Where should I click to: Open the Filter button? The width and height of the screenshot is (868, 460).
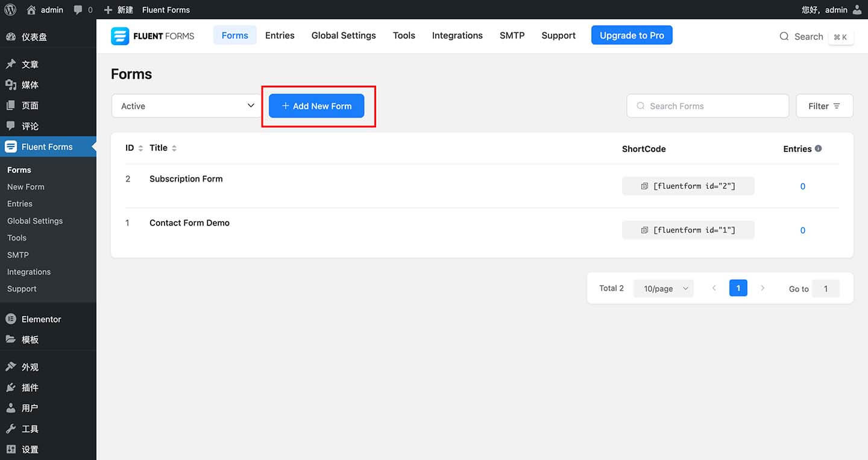(825, 106)
